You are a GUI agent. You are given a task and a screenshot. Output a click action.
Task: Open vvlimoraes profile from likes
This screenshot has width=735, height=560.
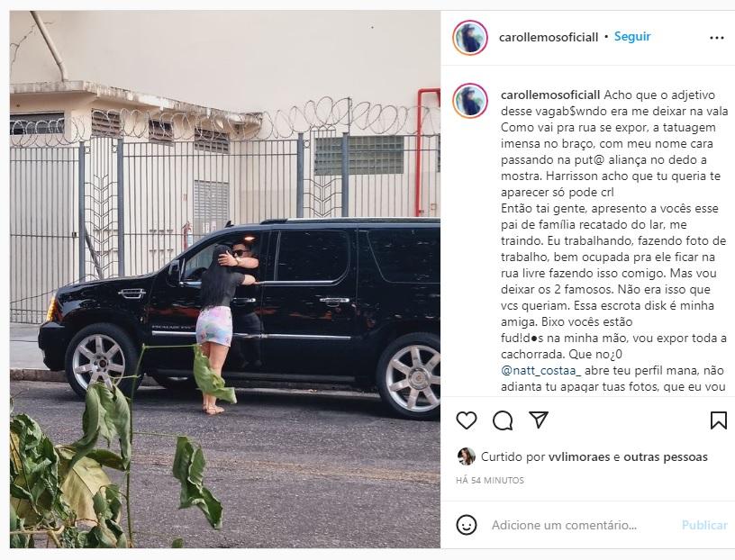click(x=579, y=456)
